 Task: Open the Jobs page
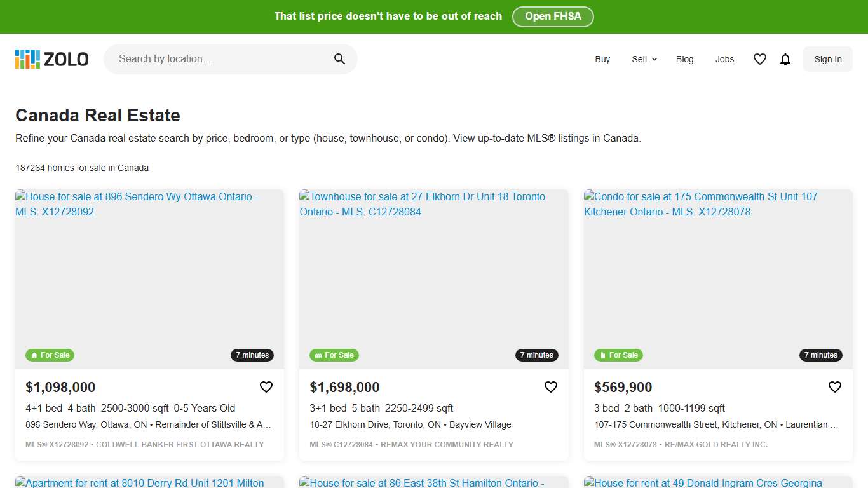[724, 59]
